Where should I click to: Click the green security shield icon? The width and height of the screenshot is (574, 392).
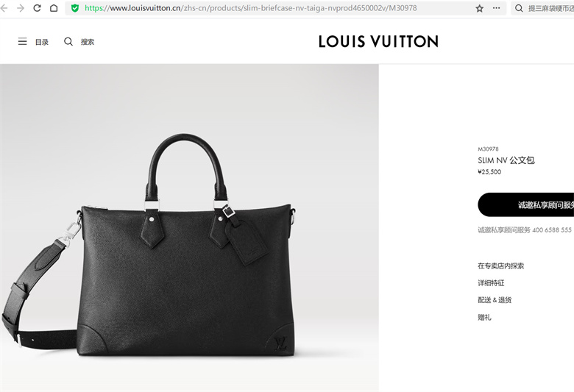point(75,8)
